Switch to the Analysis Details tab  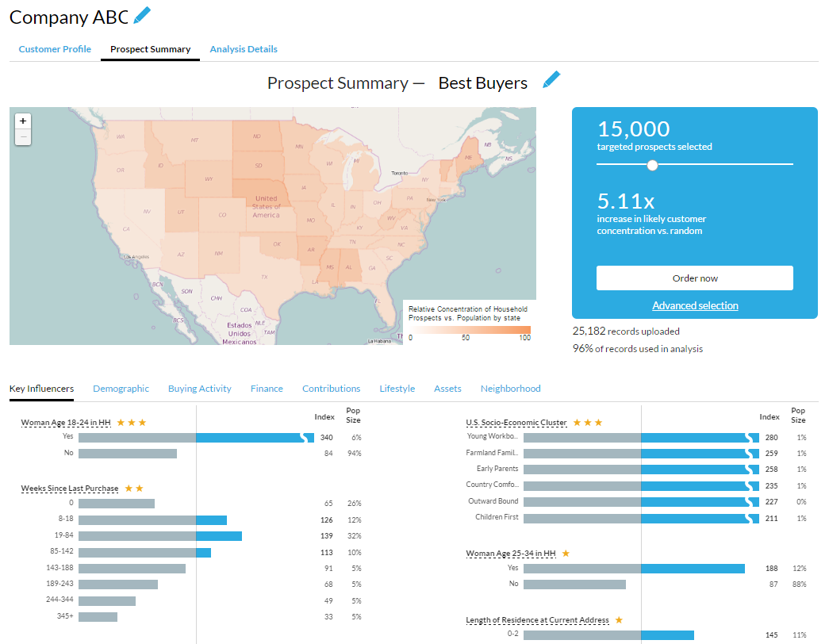pyautogui.click(x=244, y=49)
